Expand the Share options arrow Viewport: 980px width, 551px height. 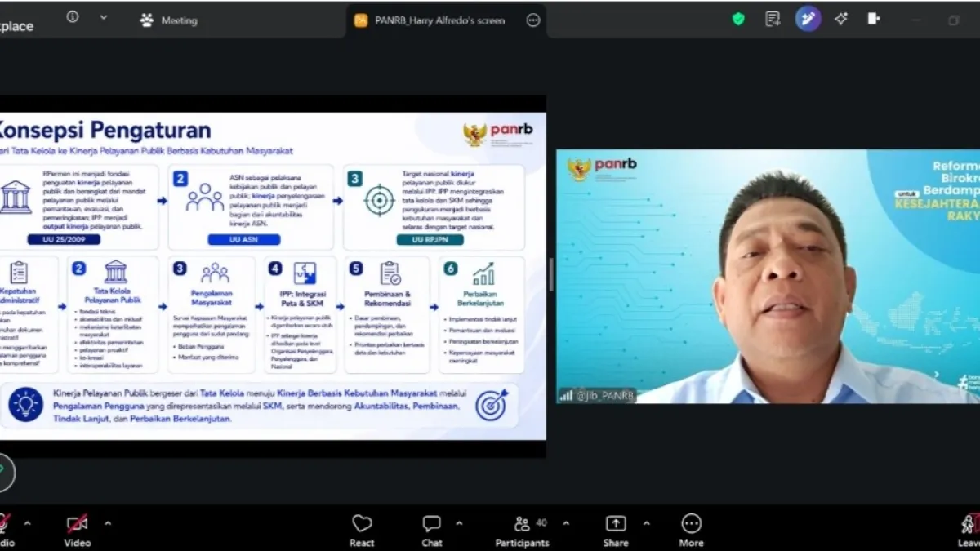[647, 523]
